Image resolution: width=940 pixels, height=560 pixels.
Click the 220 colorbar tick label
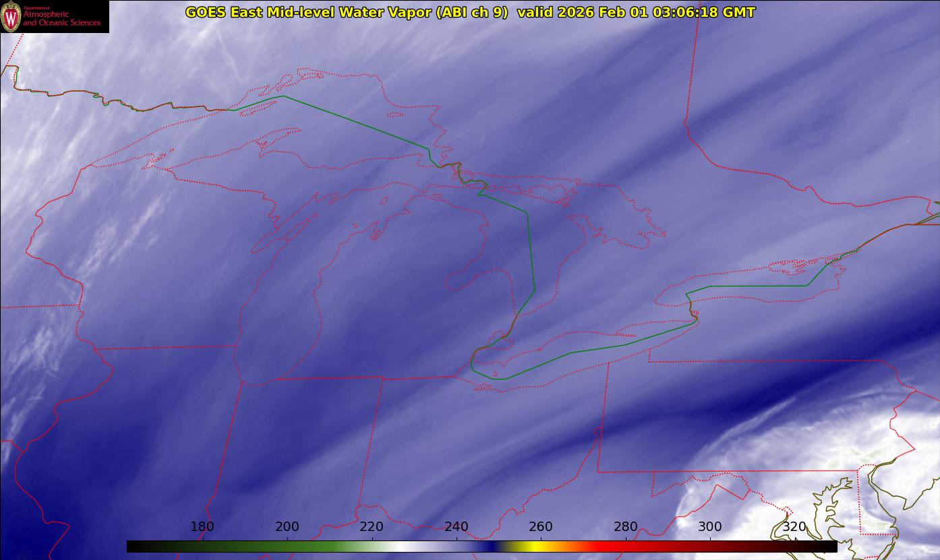click(x=372, y=526)
